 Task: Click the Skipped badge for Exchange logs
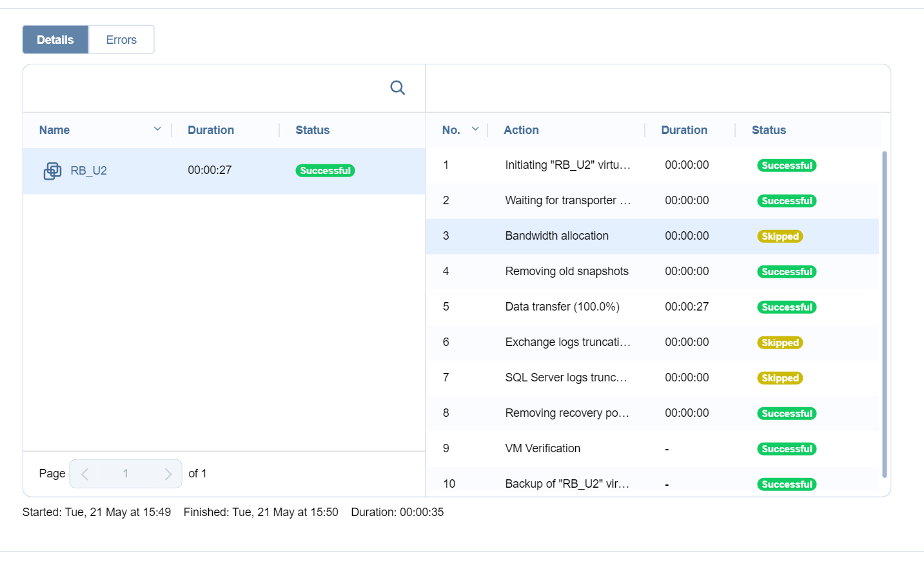click(x=780, y=343)
